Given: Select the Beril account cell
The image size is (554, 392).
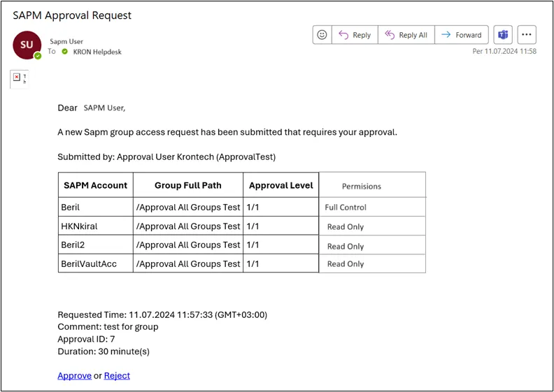Looking at the screenshot, I should point(95,207).
